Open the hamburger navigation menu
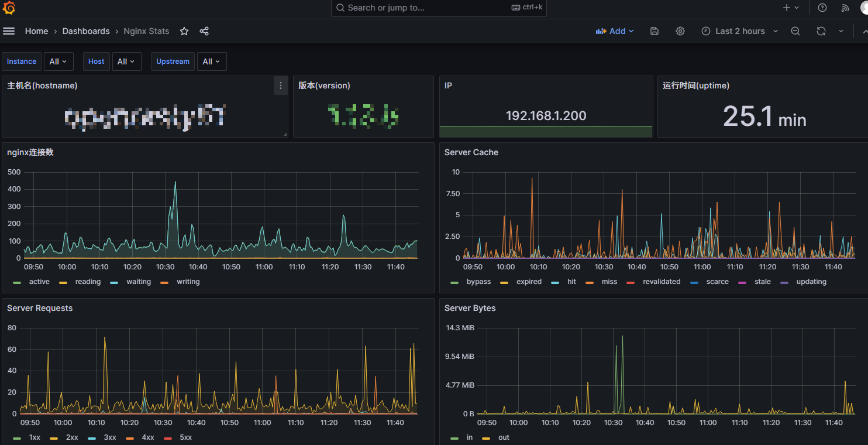The image size is (868, 445). coord(9,31)
